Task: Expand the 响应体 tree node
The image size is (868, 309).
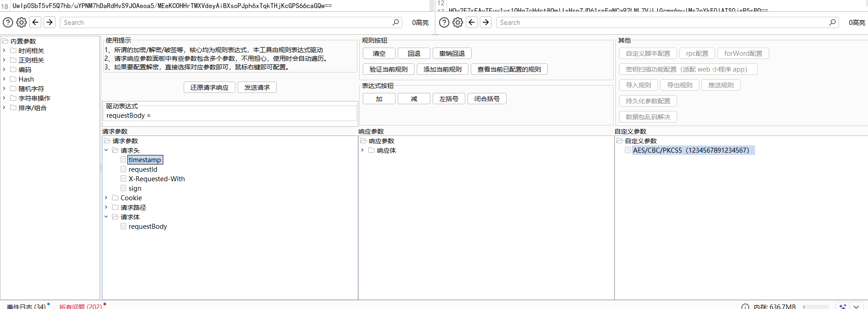Action: [362, 150]
